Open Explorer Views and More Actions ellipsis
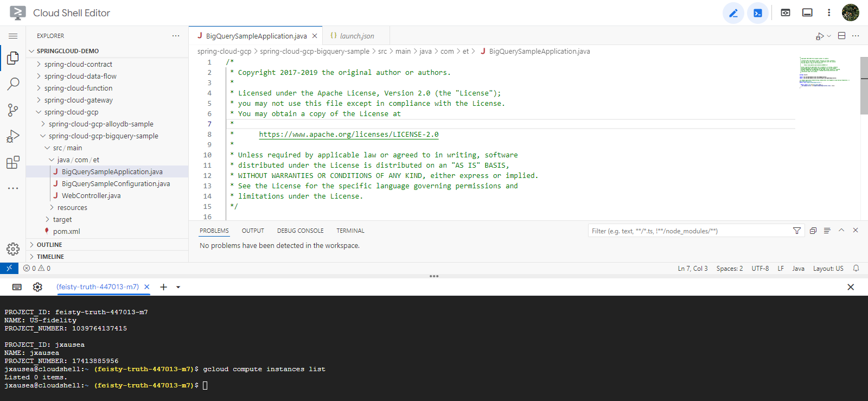The image size is (868, 401). point(176,36)
